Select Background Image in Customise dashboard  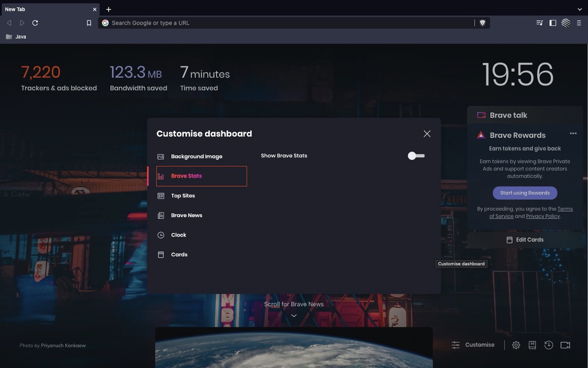click(x=197, y=156)
